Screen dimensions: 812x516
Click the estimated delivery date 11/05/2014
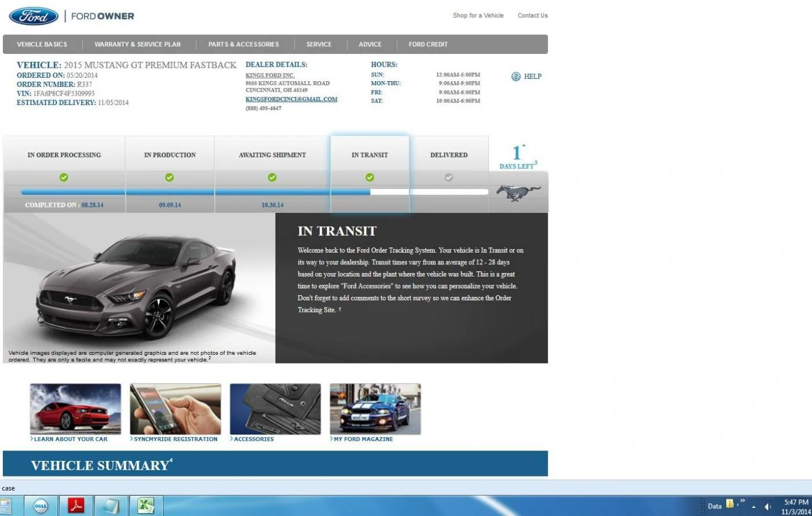114,103
